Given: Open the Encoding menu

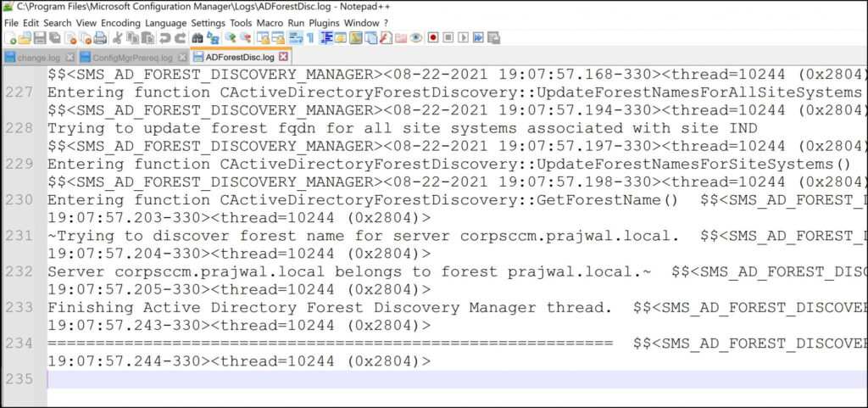Looking at the screenshot, I should pos(120,23).
